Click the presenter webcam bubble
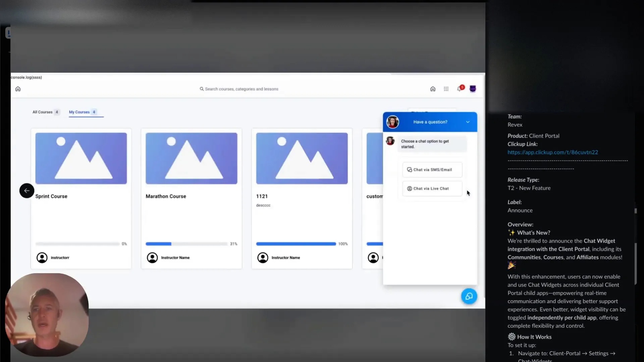Screen dimensions: 644x362 pyautogui.click(x=47, y=315)
